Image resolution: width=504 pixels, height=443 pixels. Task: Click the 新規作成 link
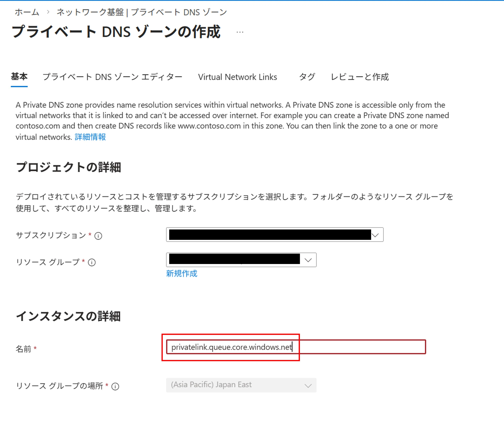[182, 273]
